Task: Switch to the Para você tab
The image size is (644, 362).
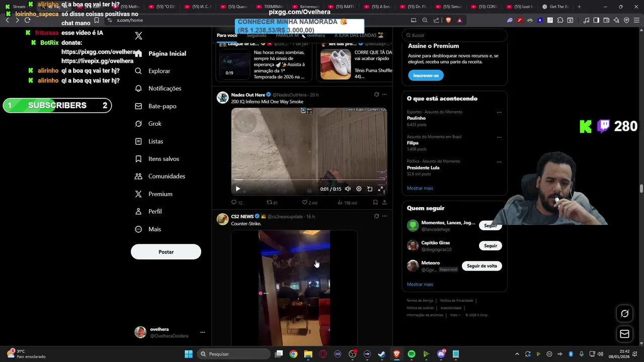Action: (227, 36)
